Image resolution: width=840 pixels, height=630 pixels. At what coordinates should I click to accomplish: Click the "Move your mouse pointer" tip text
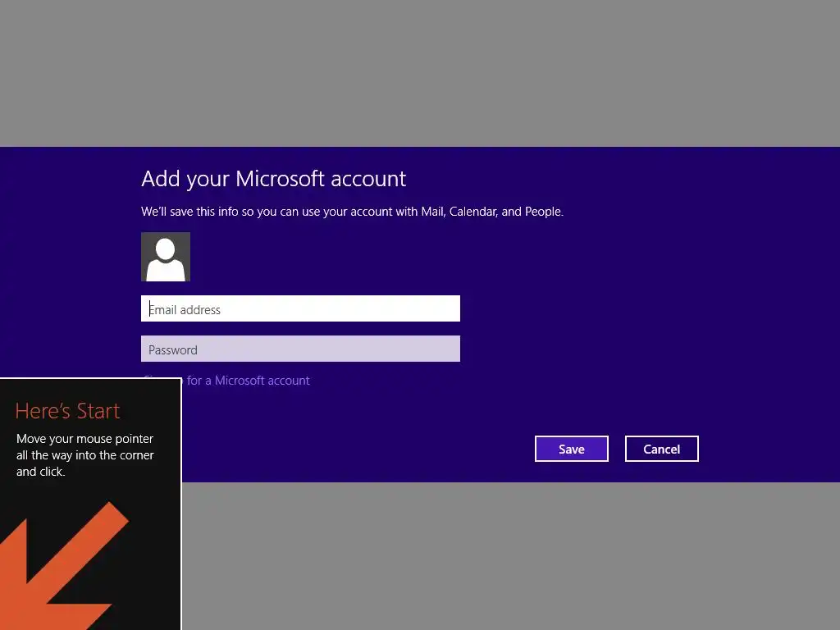[x=85, y=454]
